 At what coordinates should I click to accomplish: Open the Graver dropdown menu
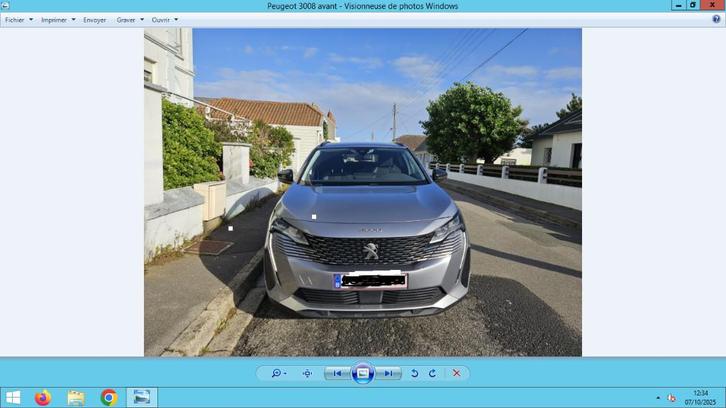pyautogui.click(x=129, y=20)
